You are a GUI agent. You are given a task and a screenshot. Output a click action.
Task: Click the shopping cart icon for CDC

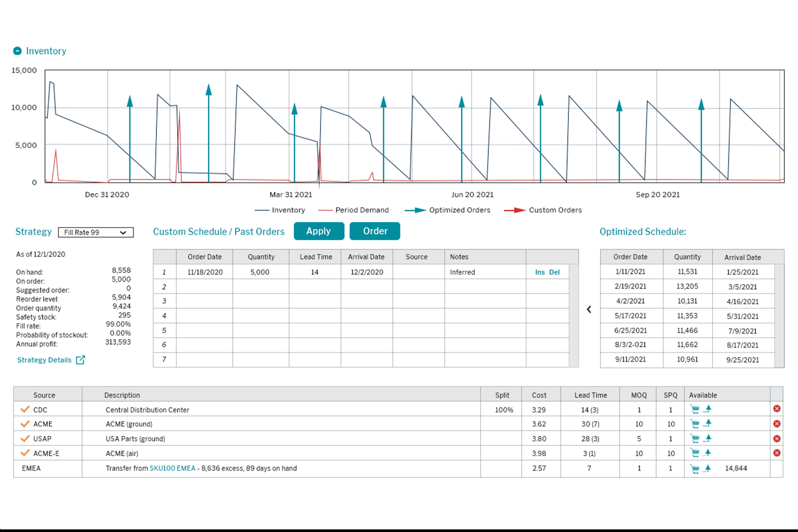(x=695, y=409)
